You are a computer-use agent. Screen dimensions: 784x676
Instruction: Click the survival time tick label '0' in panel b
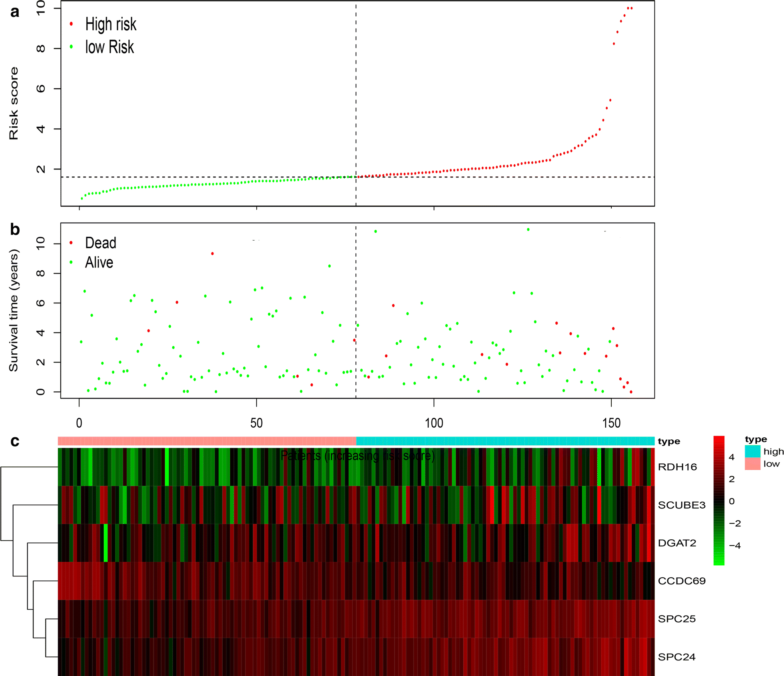(x=41, y=392)
